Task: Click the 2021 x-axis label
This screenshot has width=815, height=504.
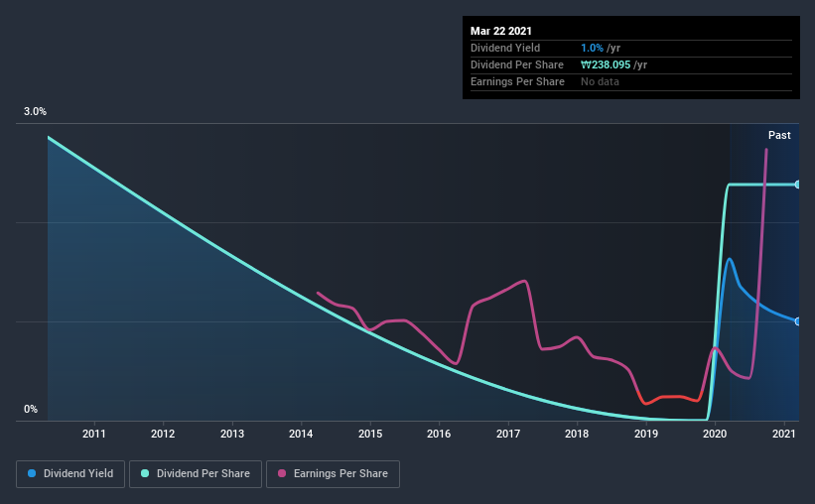Action: (784, 434)
